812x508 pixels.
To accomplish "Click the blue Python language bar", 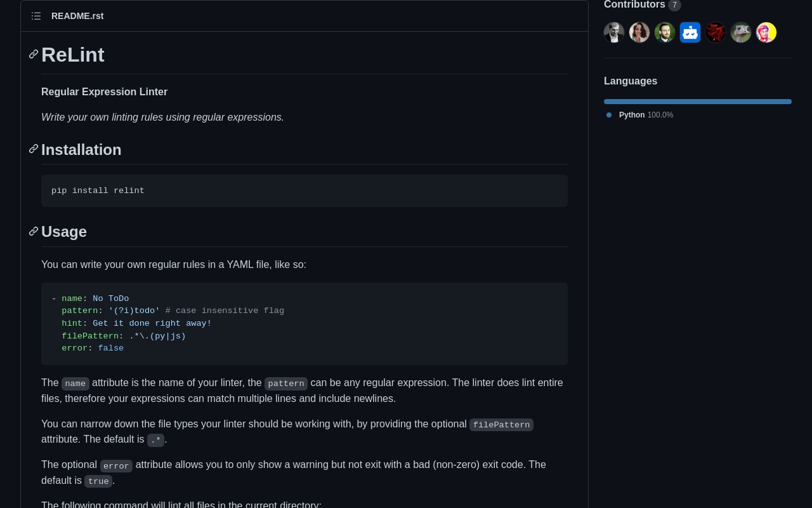I will click(x=698, y=102).
